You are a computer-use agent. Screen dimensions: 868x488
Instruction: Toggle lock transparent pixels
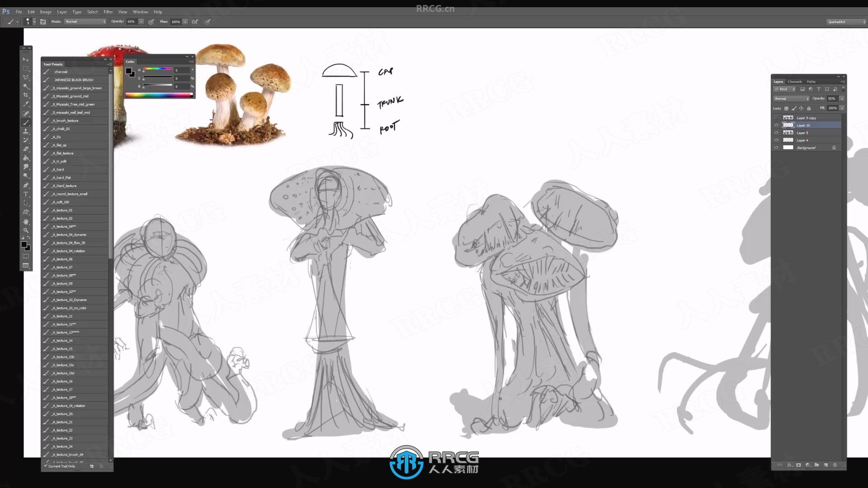786,108
